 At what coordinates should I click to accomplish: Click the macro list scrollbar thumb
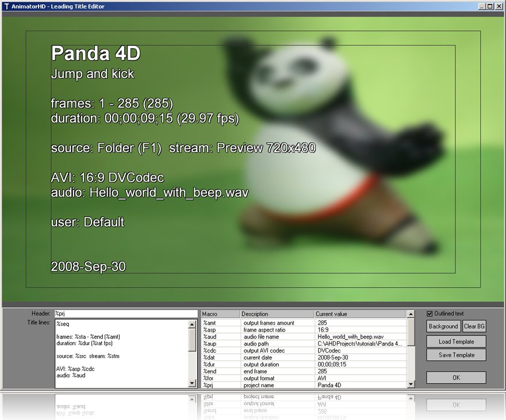411,332
